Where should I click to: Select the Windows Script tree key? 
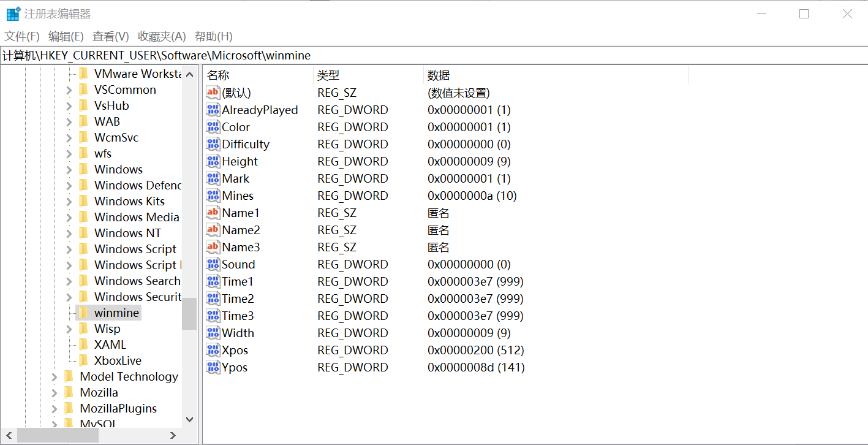[x=135, y=249]
